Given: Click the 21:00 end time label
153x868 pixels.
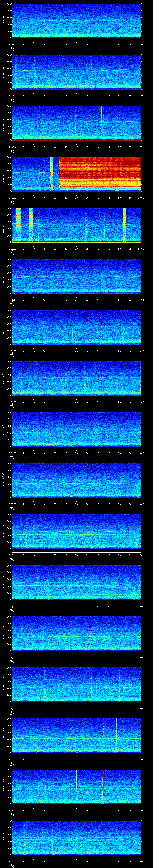Looking at the screenshot, I should (x=141, y=249).
